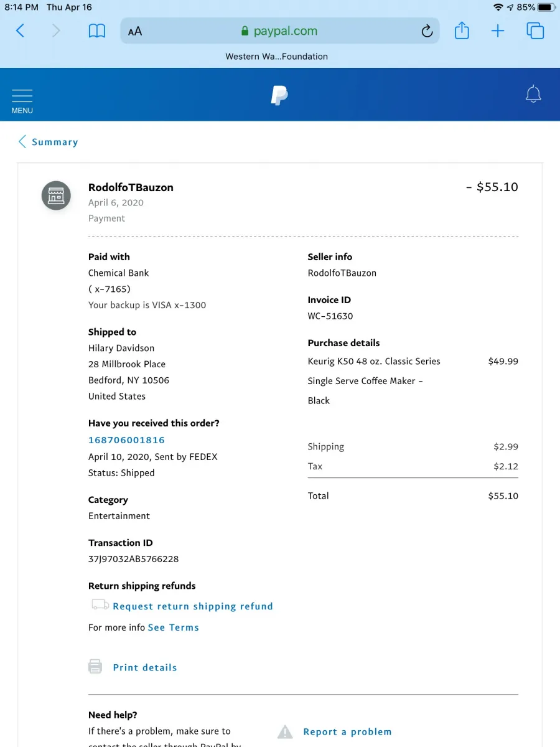Click Invoice ID value WC-51630

[x=330, y=316]
